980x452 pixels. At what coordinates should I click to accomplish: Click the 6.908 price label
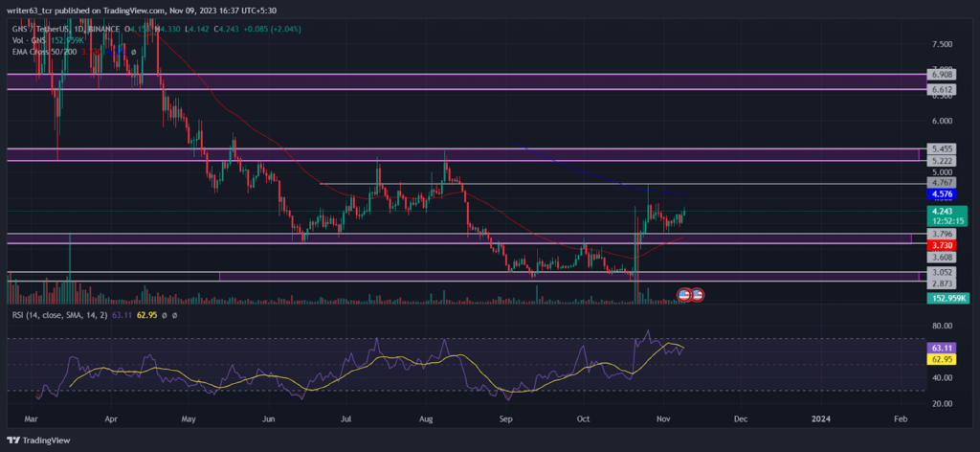click(942, 75)
